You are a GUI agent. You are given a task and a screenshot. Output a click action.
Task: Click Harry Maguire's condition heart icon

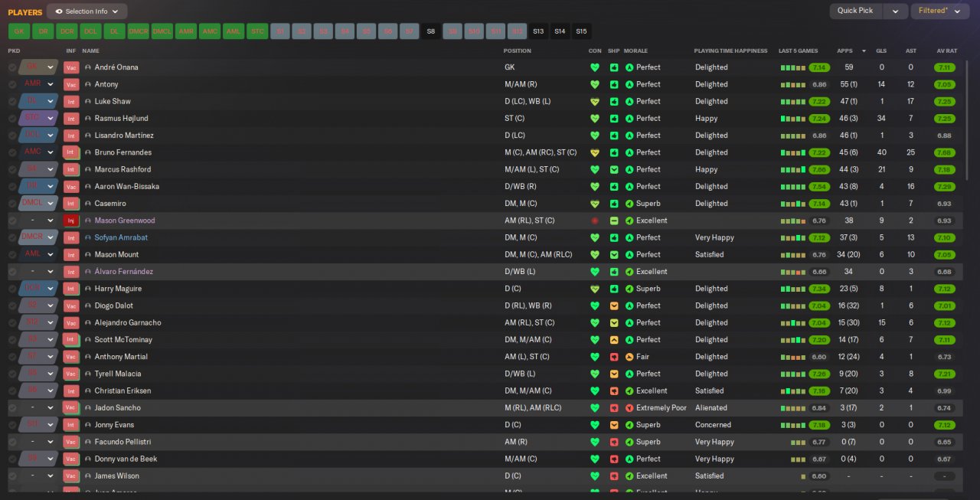point(595,289)
